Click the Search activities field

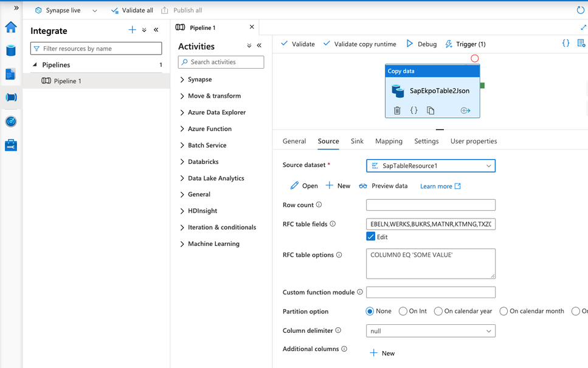coord(221,62)
